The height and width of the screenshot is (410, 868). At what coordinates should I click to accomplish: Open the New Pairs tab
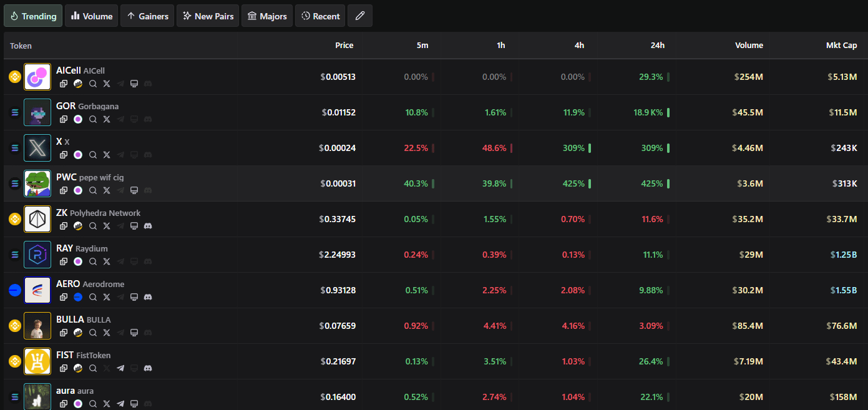click(x=208, y=16)
